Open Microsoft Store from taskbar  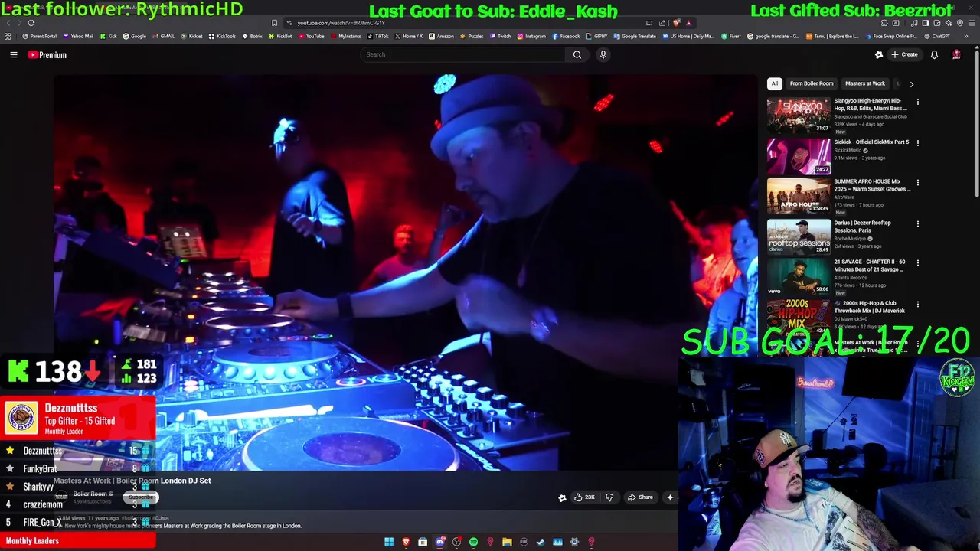click(423, 542)
